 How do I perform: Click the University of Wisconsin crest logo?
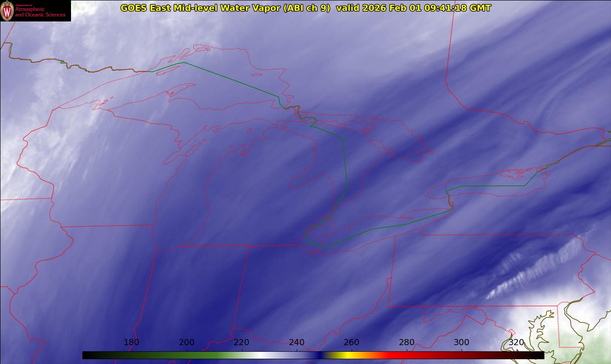point(7,11)
